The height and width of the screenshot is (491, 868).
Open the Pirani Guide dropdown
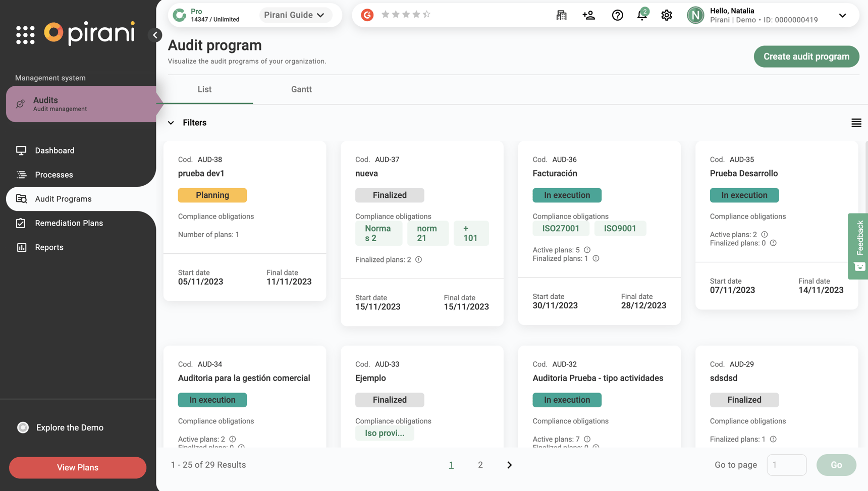point(295,15)
